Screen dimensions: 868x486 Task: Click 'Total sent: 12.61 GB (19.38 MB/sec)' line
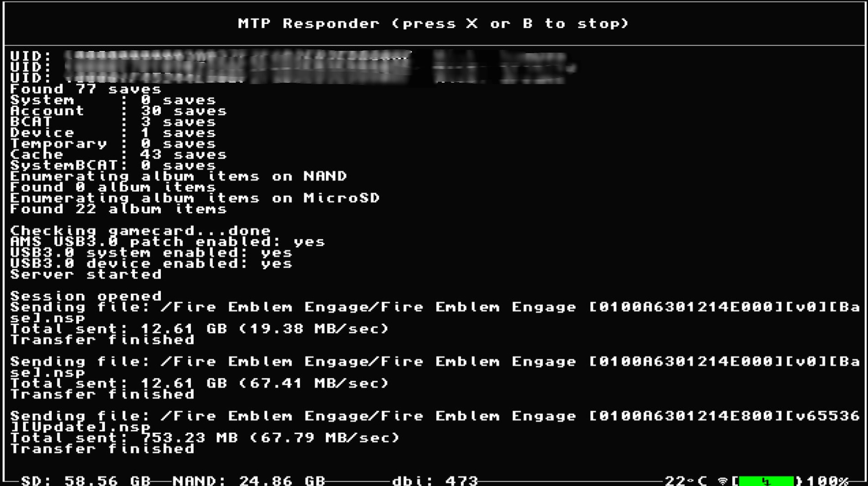tap(200, 329)
